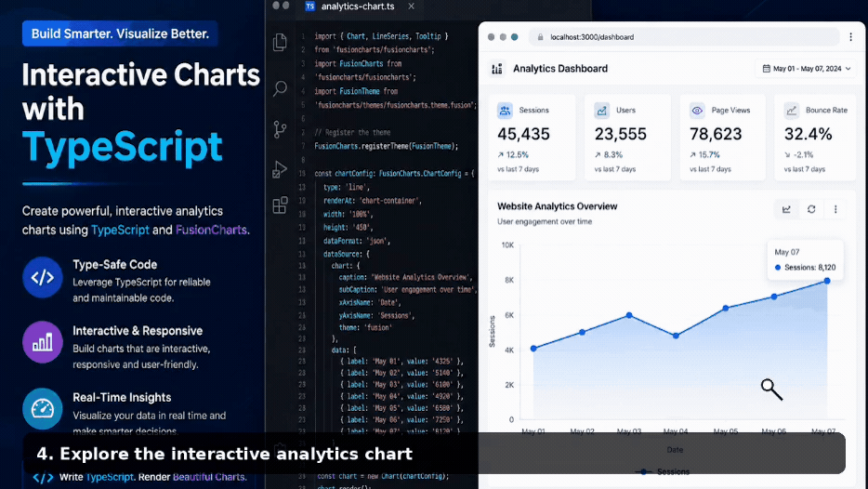Click the Sessions people icon
This screenshot has height=489, width=868.
(x=505, y=111)
